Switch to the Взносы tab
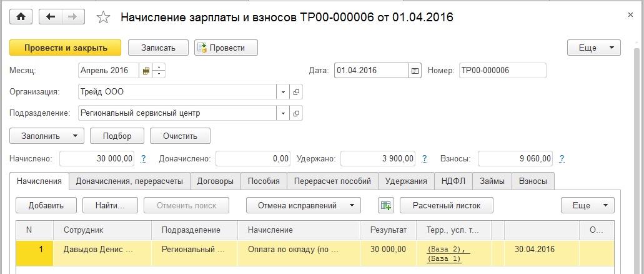 (532, 181)
